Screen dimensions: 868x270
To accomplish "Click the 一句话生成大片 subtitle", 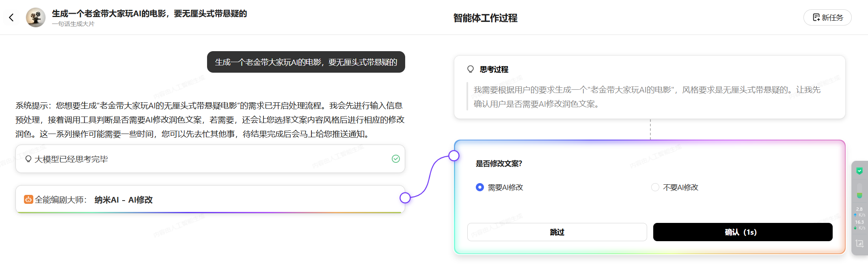I will [73, 24].
